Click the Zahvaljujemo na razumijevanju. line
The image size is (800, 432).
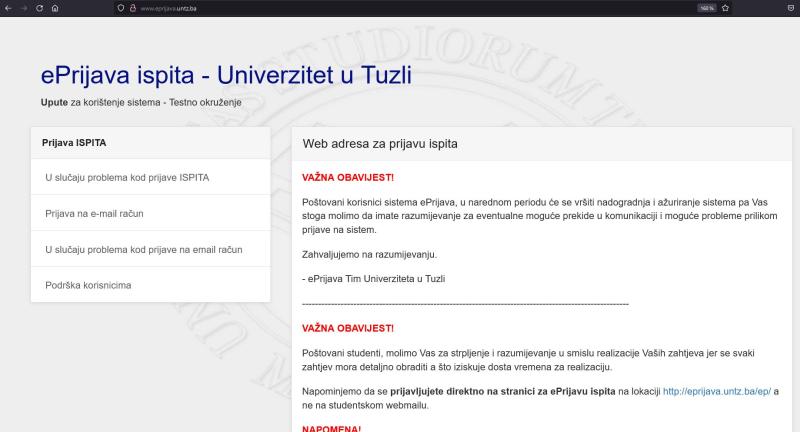point(369,255)
